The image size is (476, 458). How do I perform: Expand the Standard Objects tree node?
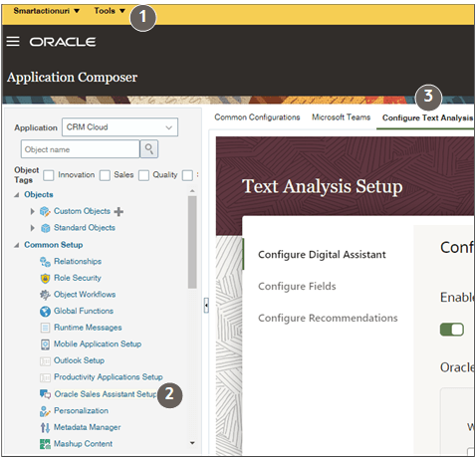point(32,228)
